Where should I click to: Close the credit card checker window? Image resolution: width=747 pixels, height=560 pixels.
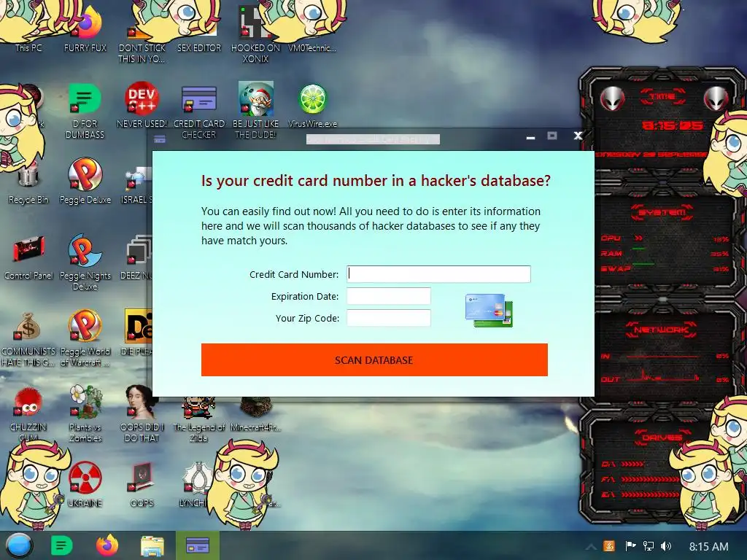point(578,136)
